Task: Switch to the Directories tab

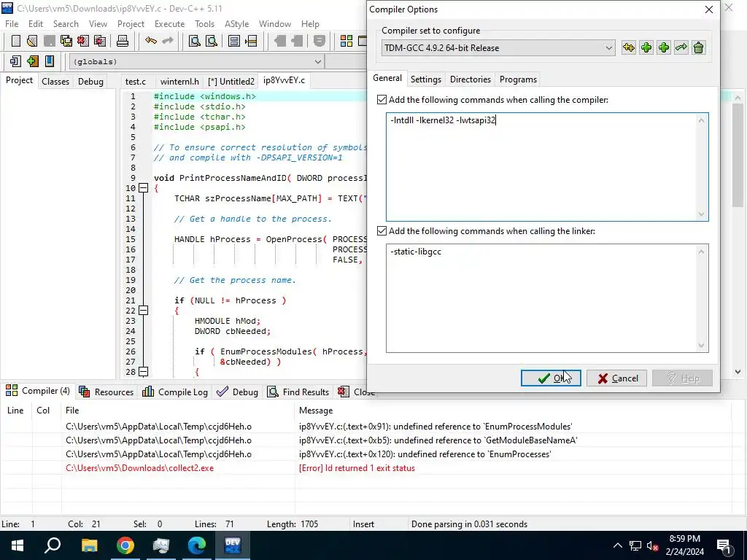Action: [x=471, y=79]
